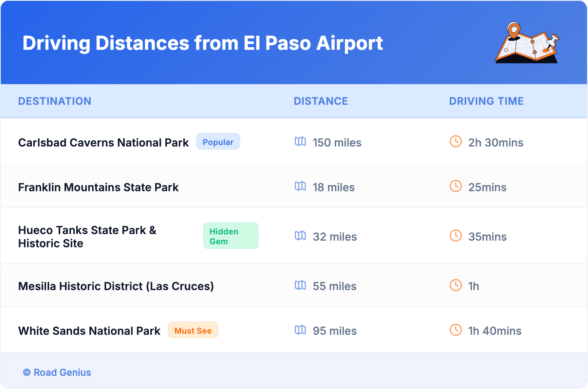Click the clock icon beside 1h 40mins
Screen dimensions: 588x389
point(456,330)
